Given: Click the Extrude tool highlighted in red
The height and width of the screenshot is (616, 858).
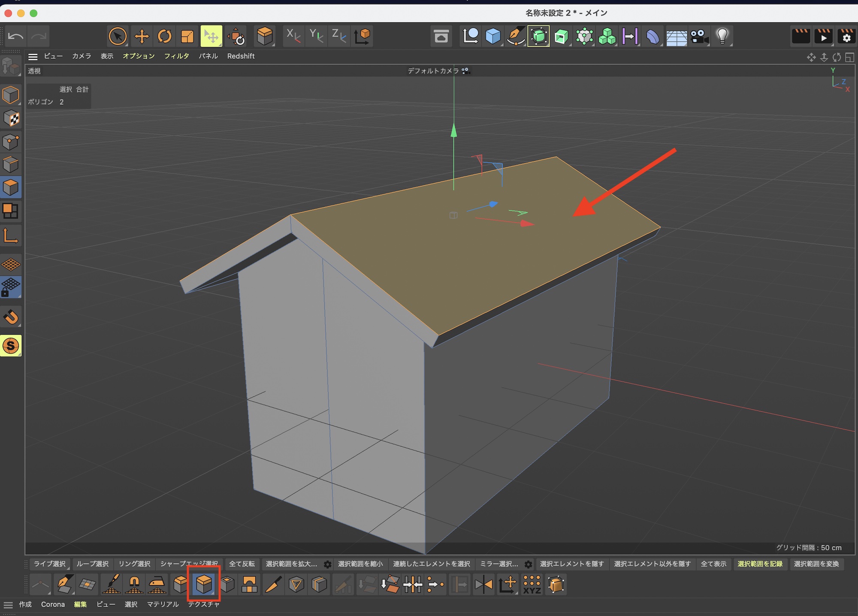Looking at the screenshot, I should [204, 584].
